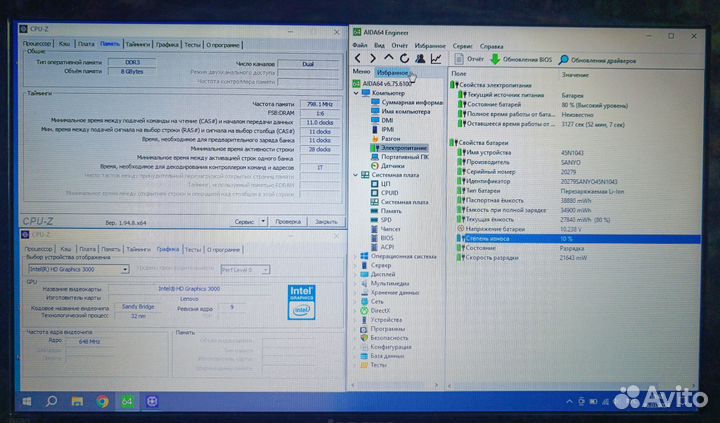The image size is (720, 423).
Task: Open the arrow dropdown next to CPU-Z Сервис button
Action: point(263,221)
